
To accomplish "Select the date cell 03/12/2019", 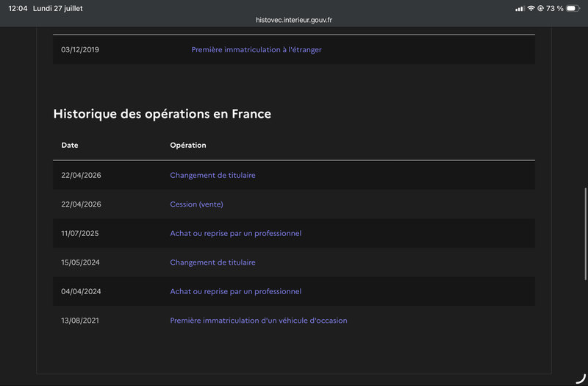I will 80,49.
